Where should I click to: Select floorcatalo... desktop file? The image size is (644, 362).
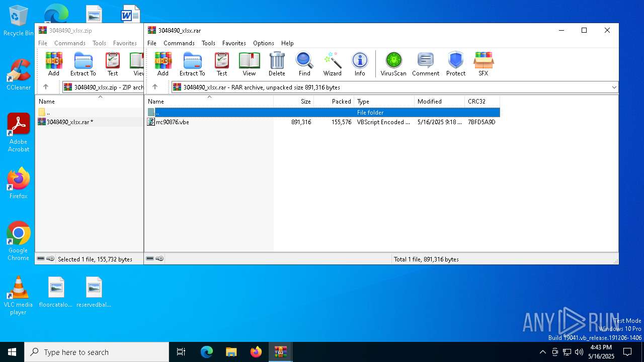tap(56, 292)
